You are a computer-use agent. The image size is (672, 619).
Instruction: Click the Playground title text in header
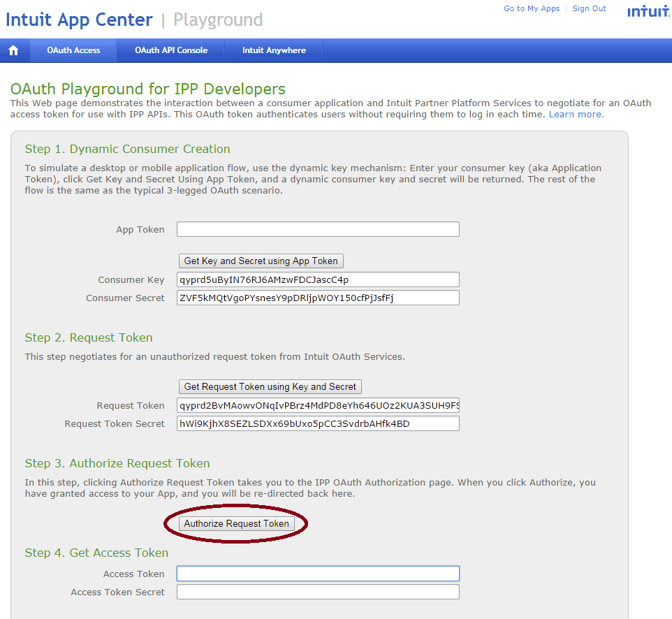point(218,20)
